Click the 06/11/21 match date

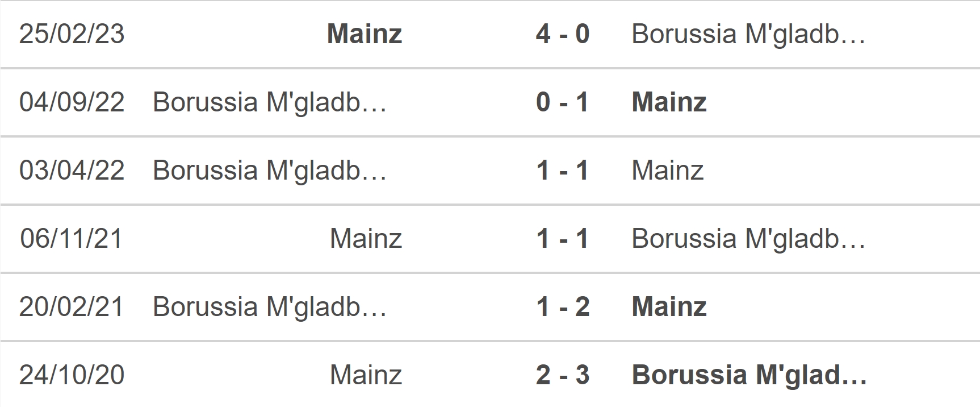pos(72,239)
